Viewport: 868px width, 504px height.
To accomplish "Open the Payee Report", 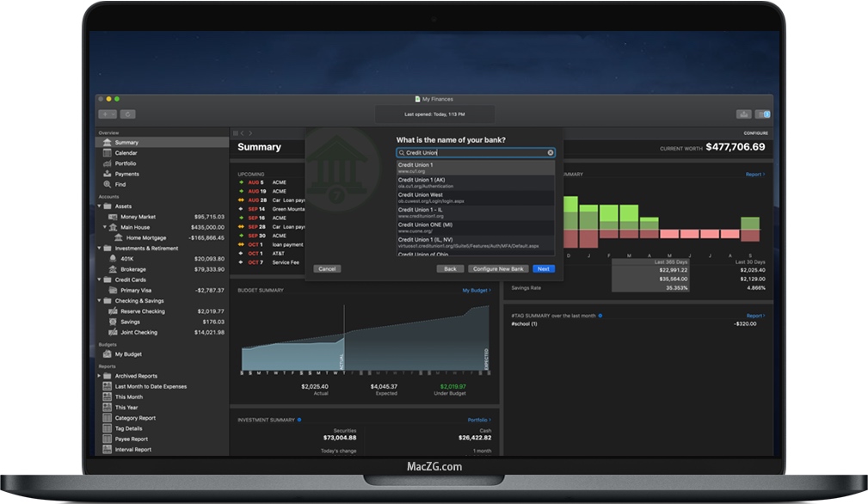I will point(131,438).
